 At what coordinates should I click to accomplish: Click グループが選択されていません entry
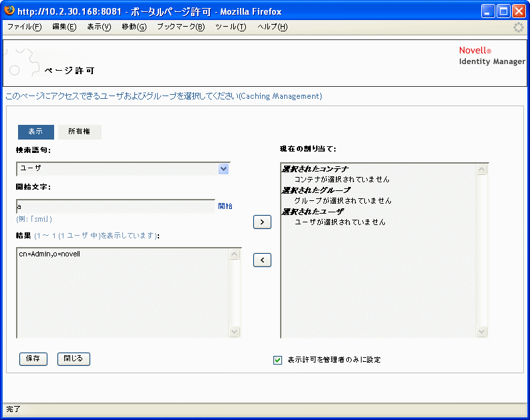343,201
